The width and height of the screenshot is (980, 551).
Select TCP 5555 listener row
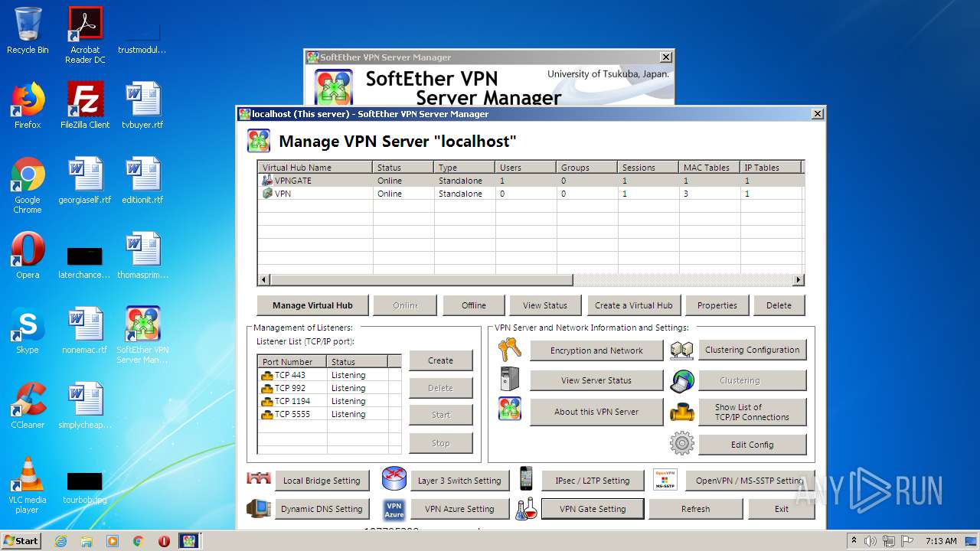point(329,414)
